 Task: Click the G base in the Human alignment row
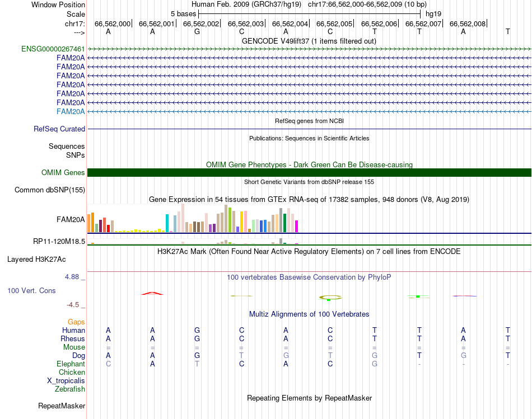(x=197, y=330)
